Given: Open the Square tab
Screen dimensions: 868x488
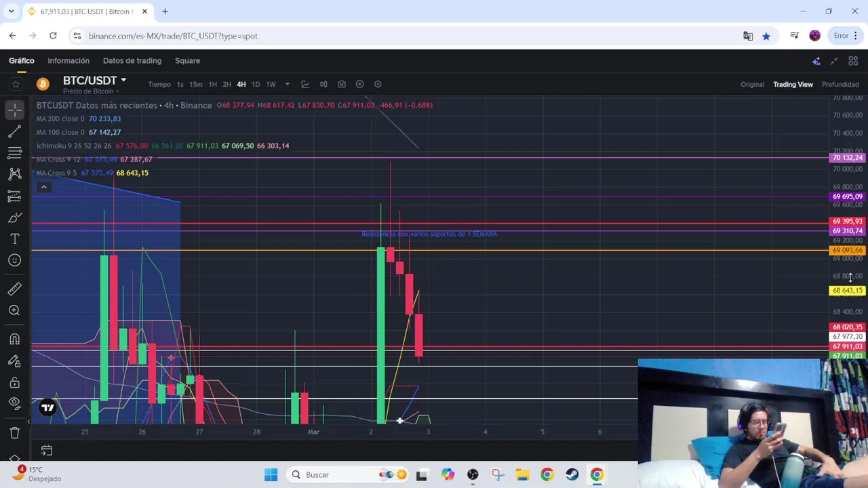Looking at the screenshot, I should (187, 61).
